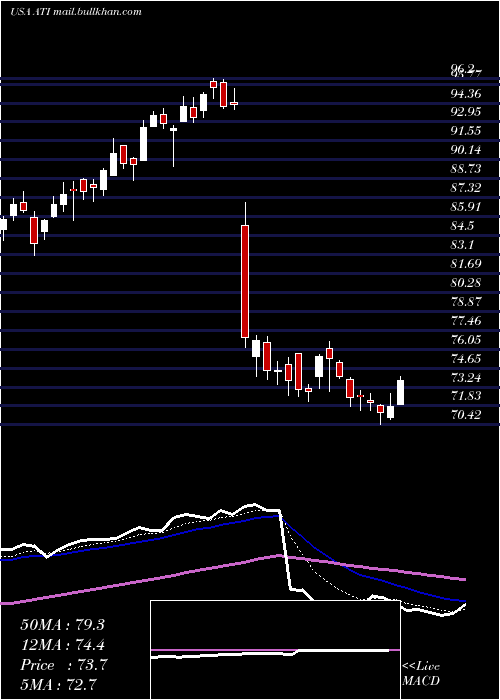
Task: Click the 88.73 price axis label
Action: point(467,169)
